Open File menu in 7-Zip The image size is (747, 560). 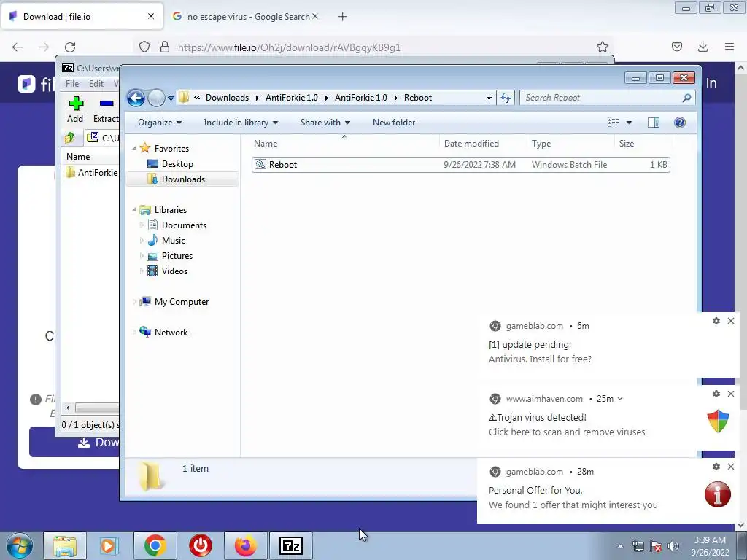72,83
